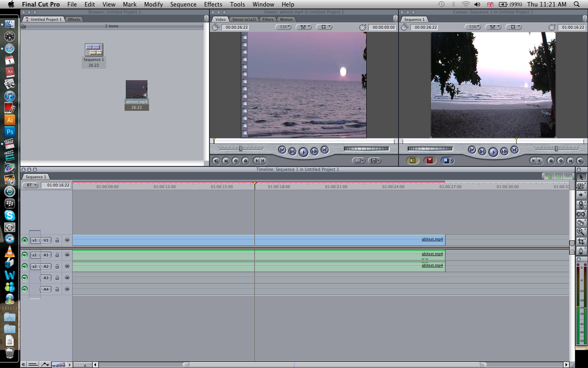588x368 pixels.
Task: Open the Generator pop-up in Viewer
Action: (374, 161)
